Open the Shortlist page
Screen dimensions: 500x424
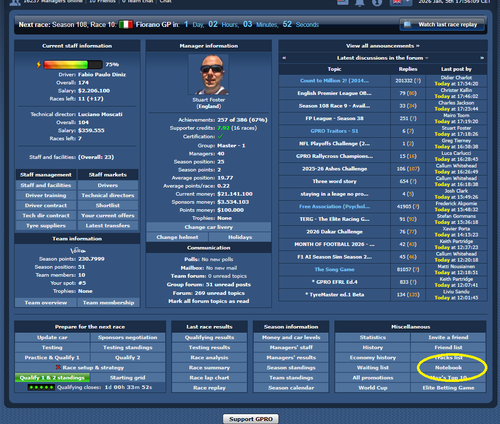[x=108, y=205]
